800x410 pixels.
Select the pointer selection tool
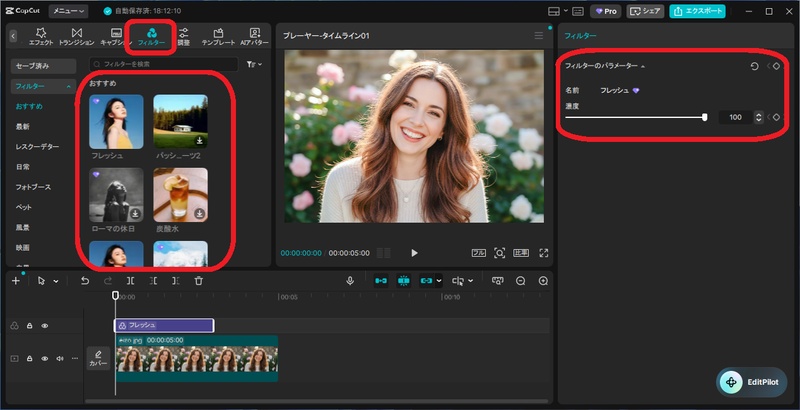[x=41, y=281]
